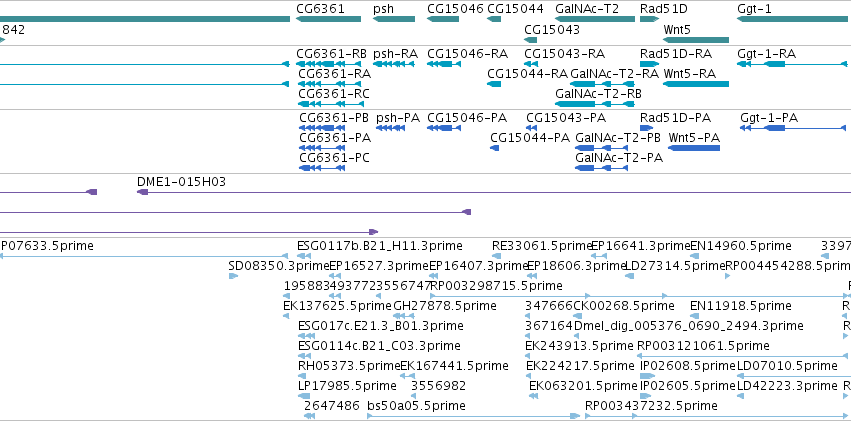
Task: Open the LD27314.5prime EST label
Action: 675,266
